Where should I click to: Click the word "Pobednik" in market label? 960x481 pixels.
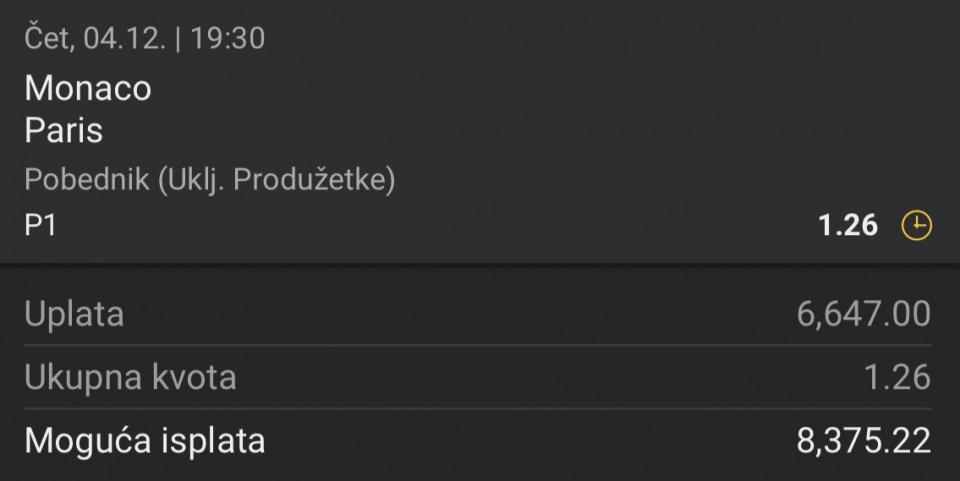87,180
